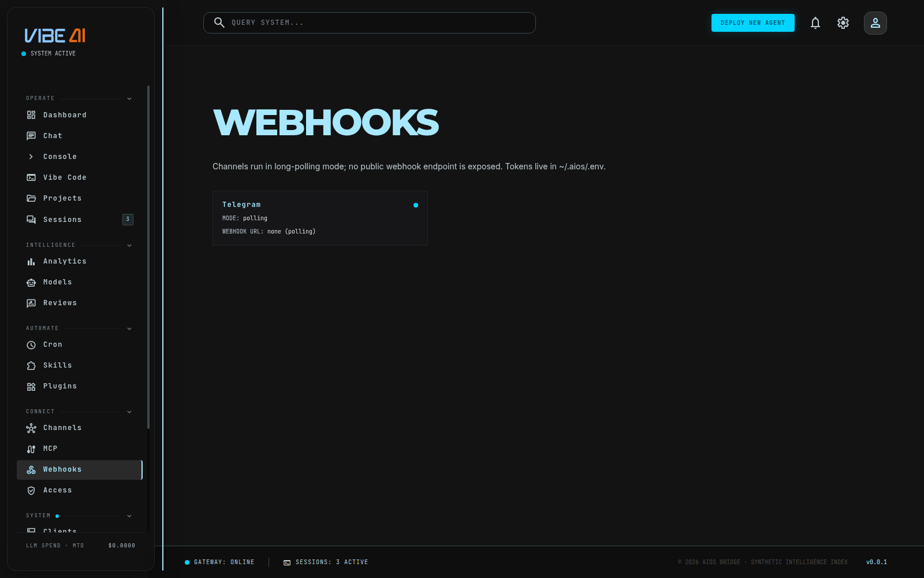The image size is (924, 578).
Task: Open Reviews page
Action: (x=80, y=303)
